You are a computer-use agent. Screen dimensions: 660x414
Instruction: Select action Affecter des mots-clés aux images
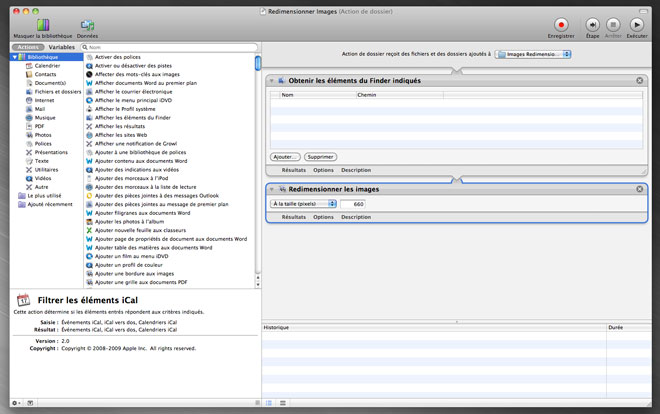[137, 74]
